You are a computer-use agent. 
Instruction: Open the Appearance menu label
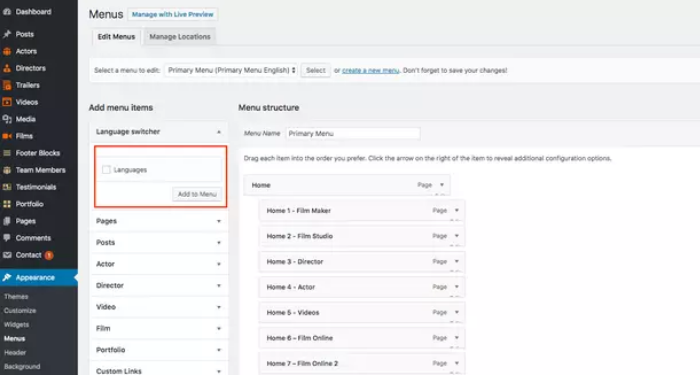tap(35, 278)
